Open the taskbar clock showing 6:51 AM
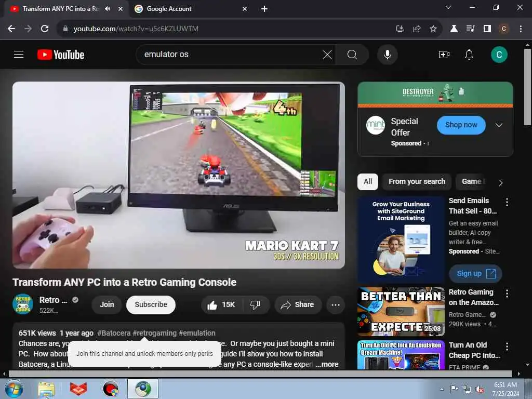 click(x=506, y=389)
